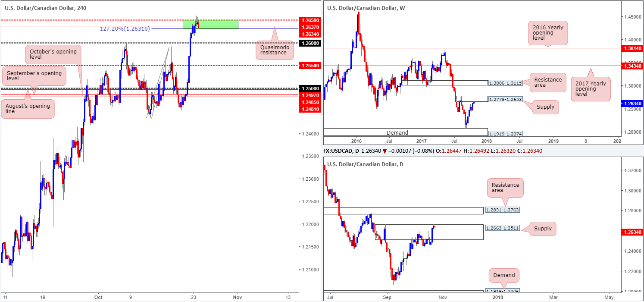
Task: Select the daily chart Resistance area callout
Action: pyautogui.click(x=505, y=188)
